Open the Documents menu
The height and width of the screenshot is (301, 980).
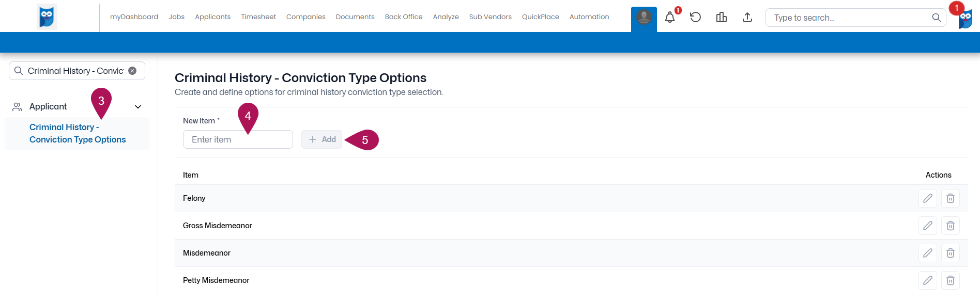(x=355, y=17)
